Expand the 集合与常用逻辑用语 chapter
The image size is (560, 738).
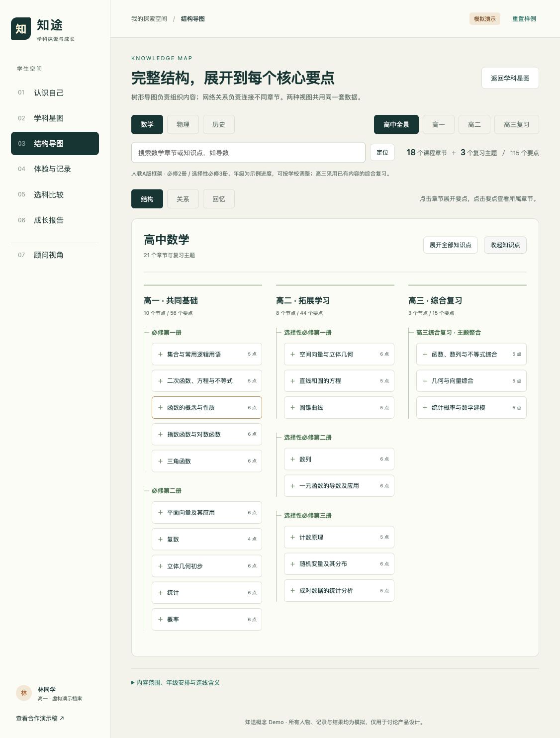click(206, 354)
